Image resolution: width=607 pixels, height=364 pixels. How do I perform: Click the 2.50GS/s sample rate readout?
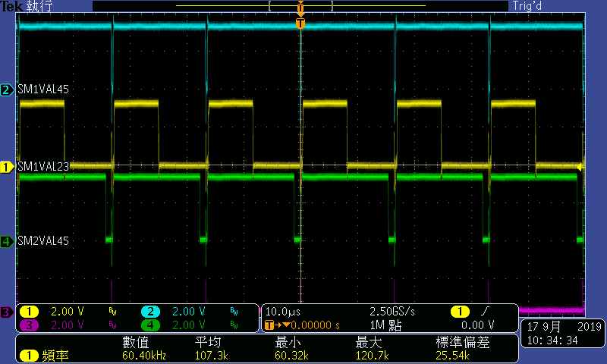pyautogui.click(x=392, y=312)
